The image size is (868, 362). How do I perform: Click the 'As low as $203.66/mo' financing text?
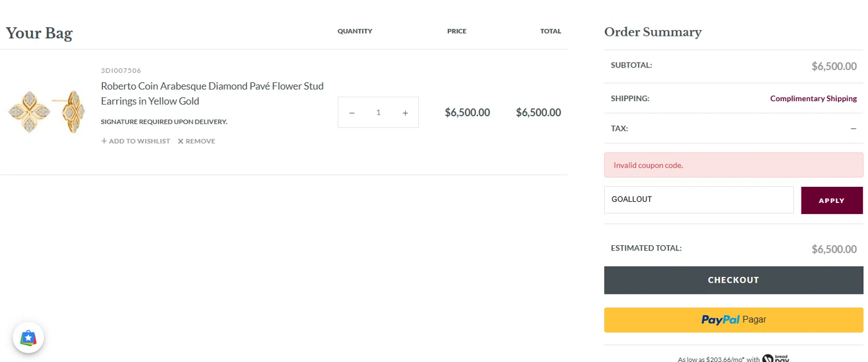[719, 359]
